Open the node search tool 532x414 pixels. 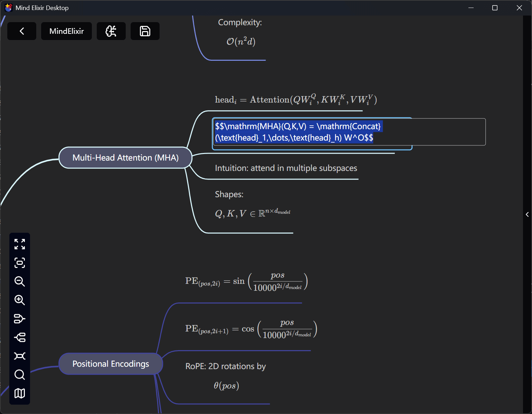(x=20, y=375)
